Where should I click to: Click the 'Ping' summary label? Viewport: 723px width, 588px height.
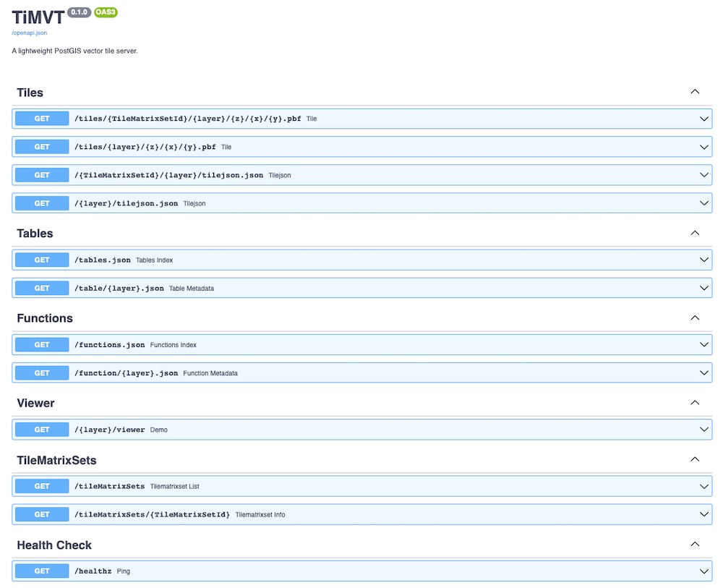pos(123,571)
